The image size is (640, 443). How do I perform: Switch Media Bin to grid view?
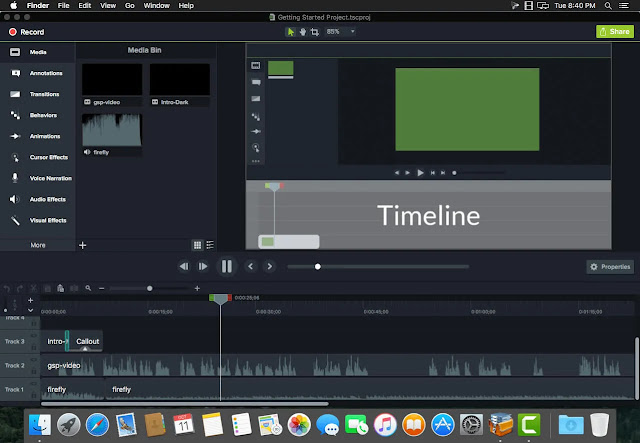point(198,245)
